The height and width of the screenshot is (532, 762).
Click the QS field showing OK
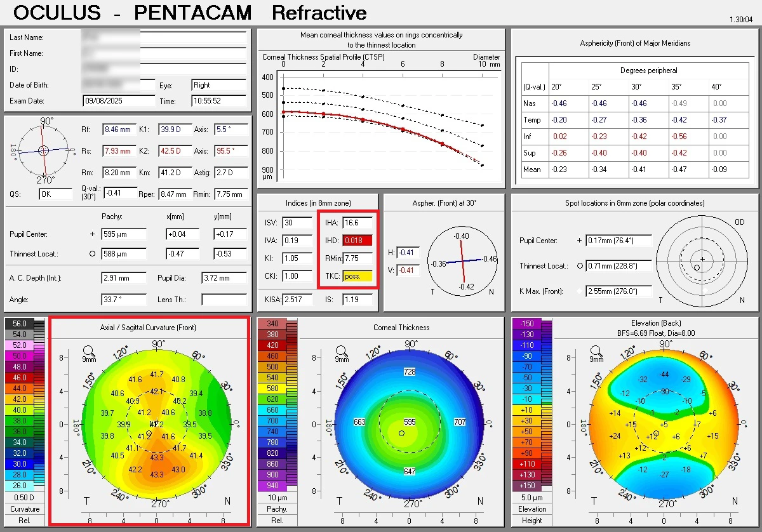click(x=55, y=194)
